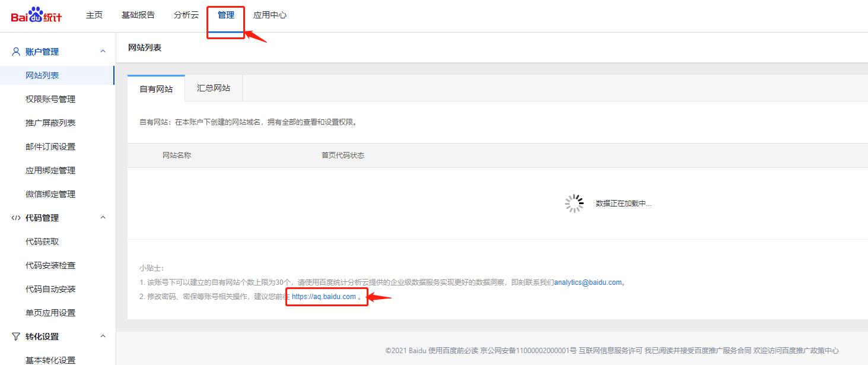This screenshot has width=868, height=365.
Task: Collapse the 转化设置 section chevron
Action: tap(103, 336)
